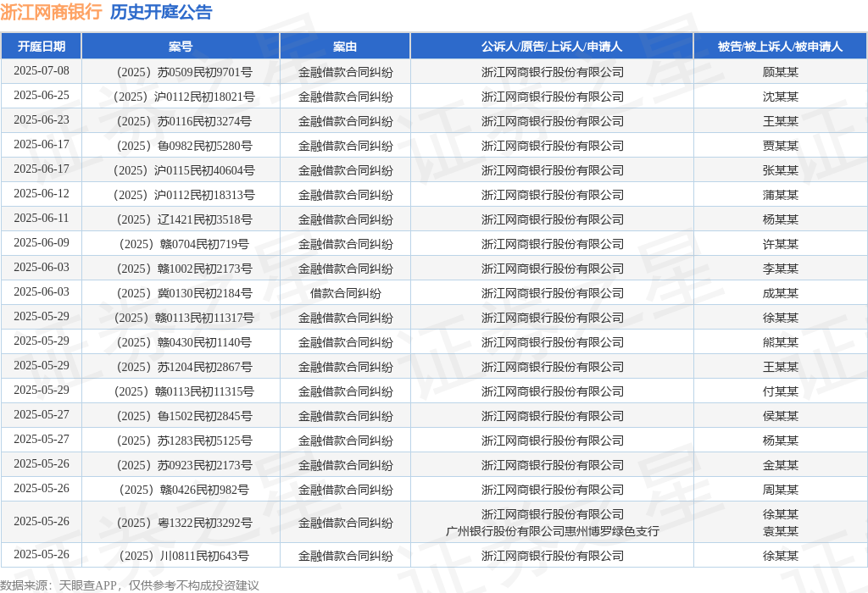The width and height of the screenshot is (868, 593).
Task: Click the 借款合同纠纷 cause cell
Action: click(346, 293)
